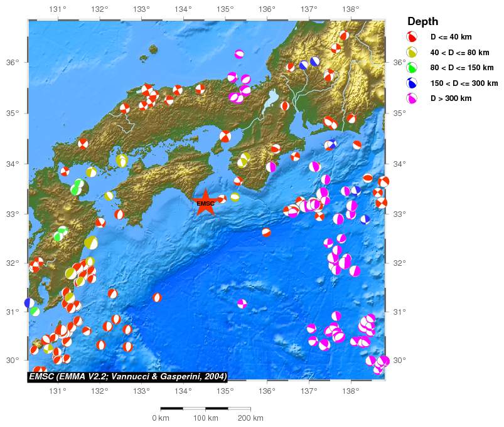Select the northernmost magenta beachball in the Sea of Japan
Viewport: 504px width, 427px height.
click(239, 55)
